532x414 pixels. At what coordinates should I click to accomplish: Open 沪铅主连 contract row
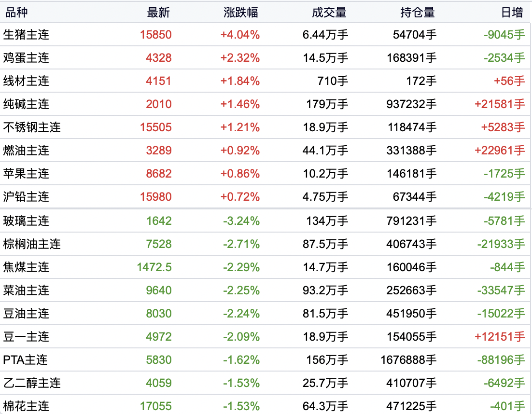coord(265,197)
